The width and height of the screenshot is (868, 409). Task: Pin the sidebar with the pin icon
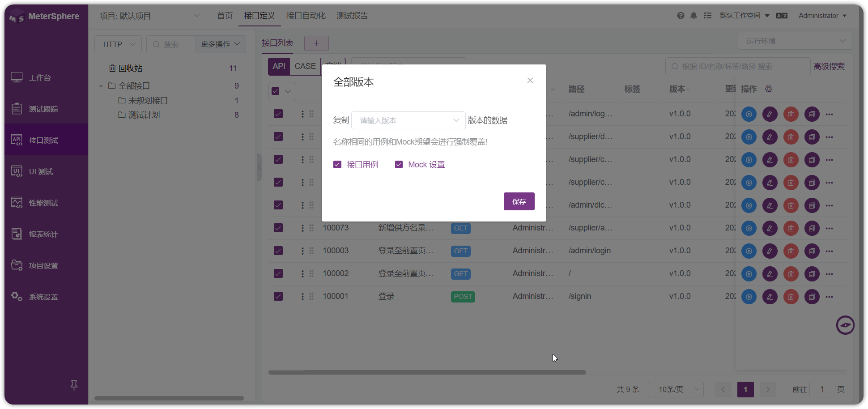[74, 385]
